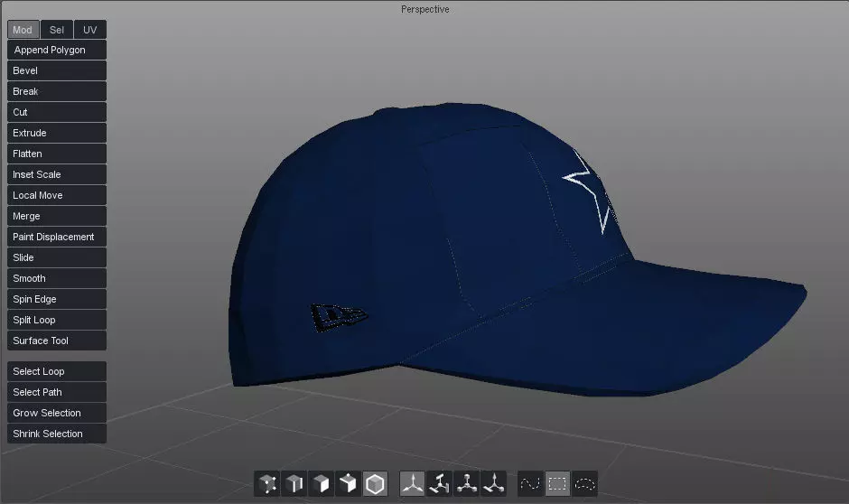Select edge component mode icon
Image resolution: width=849 pixels, height=504 pixels.
point(294,483)
